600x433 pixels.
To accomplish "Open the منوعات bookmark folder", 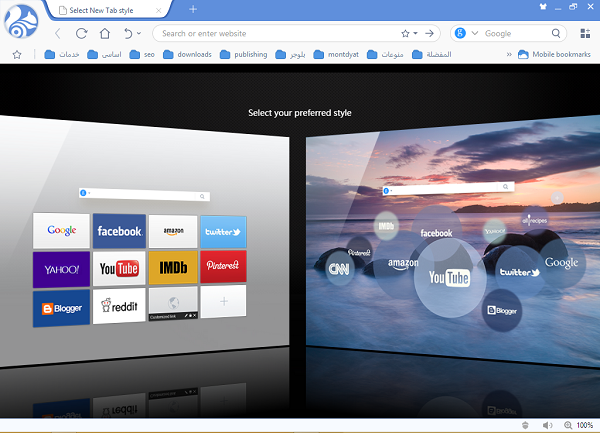I will point(385,55).
